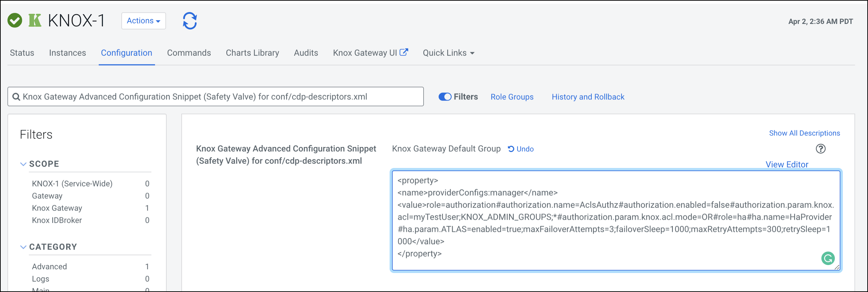The height and width of the screenshot is (292, 868).
Task: Collapse the CATEGORY filter section
Action: [x=23, y=247]
